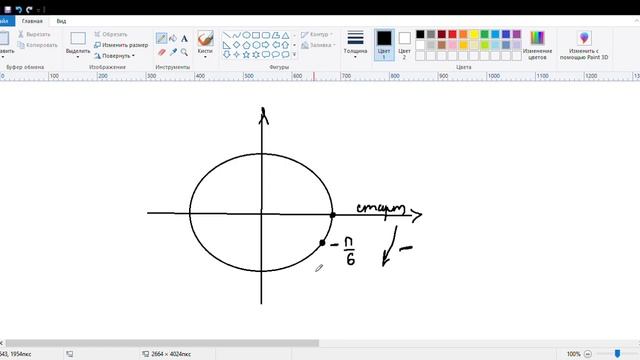Select the Magnifier tool
Viewport: 640px width, 360px height.
pos(184,52)
